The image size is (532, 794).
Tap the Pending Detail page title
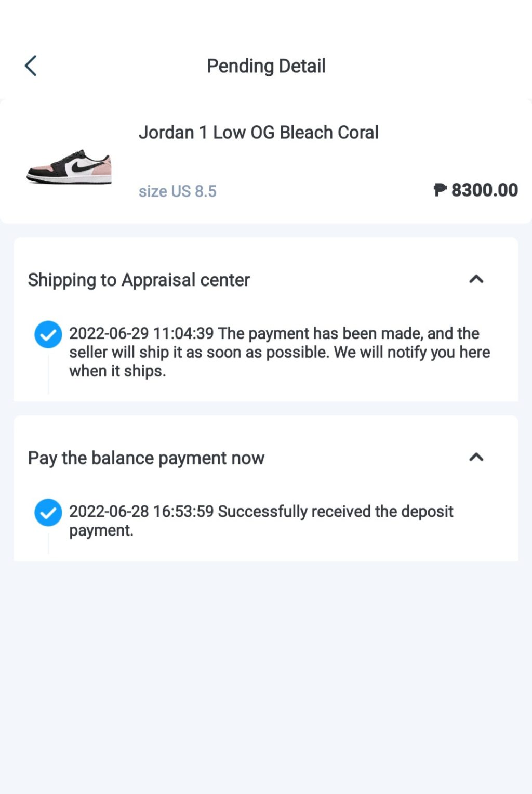pos(266,66)
